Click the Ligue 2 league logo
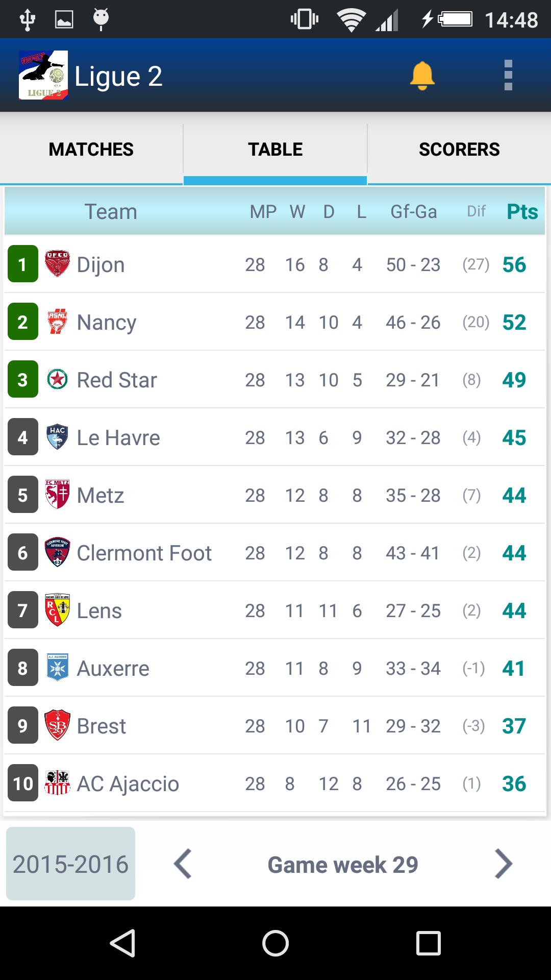 tap(43, 75)
